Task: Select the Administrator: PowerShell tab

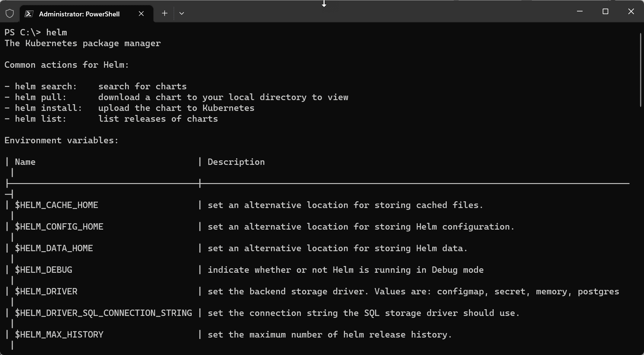Action: click(79, 14)
